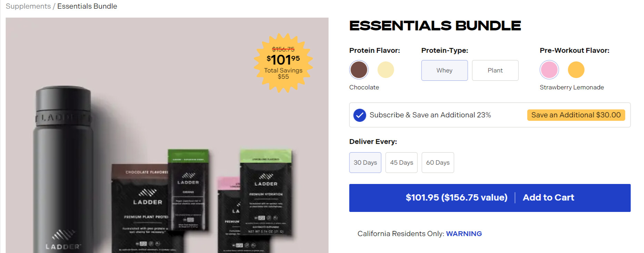Select Whey protein type
This screenshot has width=644, height=253.
(x=444, y=70)
